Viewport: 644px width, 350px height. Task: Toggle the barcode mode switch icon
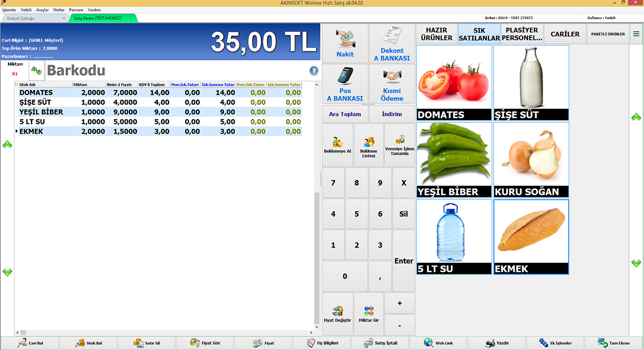pyautogui.click(x=37, y=71)
